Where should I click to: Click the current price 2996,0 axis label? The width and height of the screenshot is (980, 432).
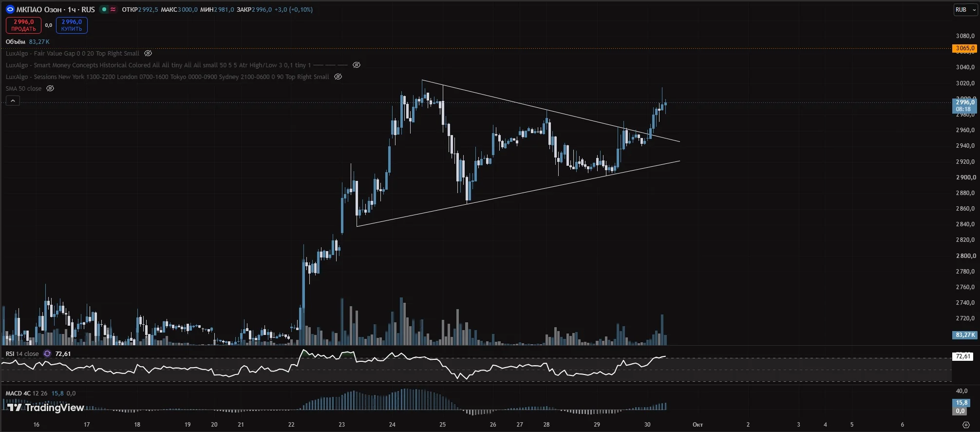coord(965,105)
